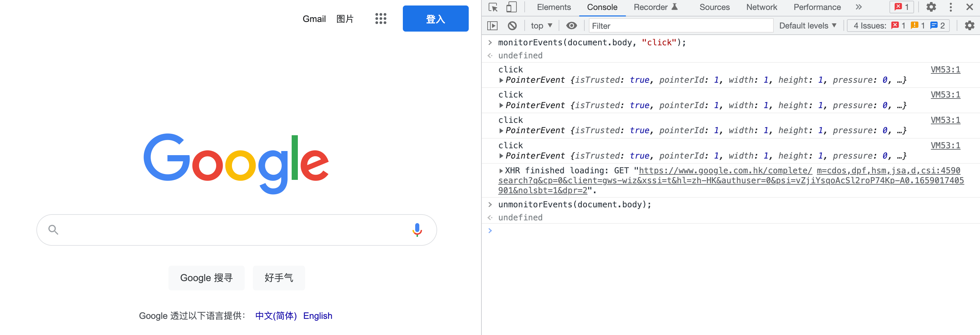Image resolution: width=980 pixels, height=335 pixels.
Task: Go to the Sources tab
Action: (x=714, y=7)
